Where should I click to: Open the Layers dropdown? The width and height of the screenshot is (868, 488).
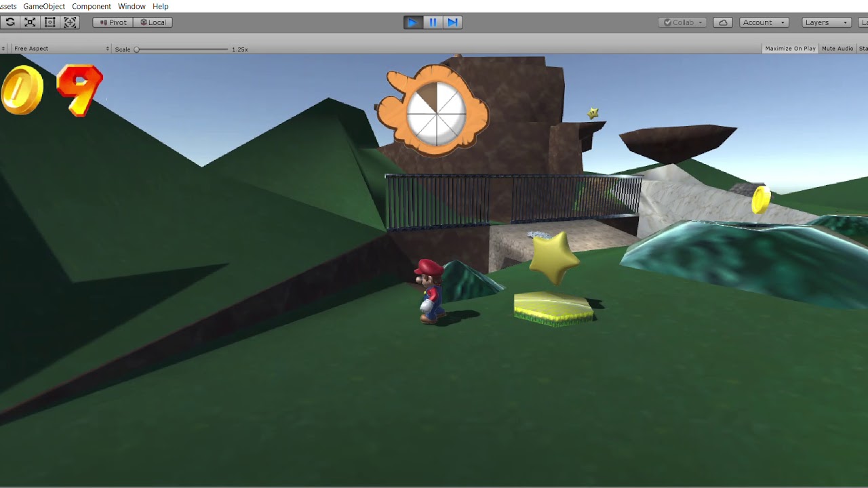point(827,22)
